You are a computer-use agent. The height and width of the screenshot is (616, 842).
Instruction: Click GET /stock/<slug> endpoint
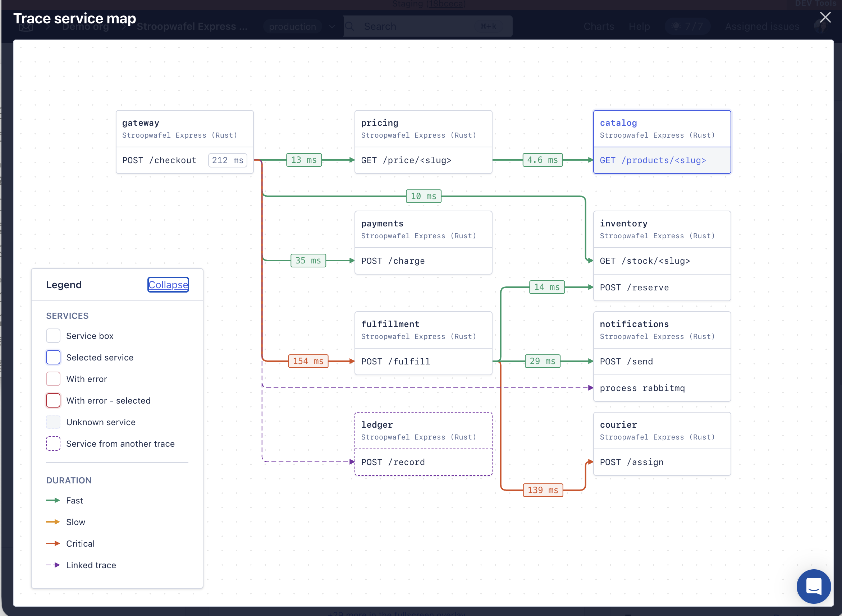coord(662,261)
